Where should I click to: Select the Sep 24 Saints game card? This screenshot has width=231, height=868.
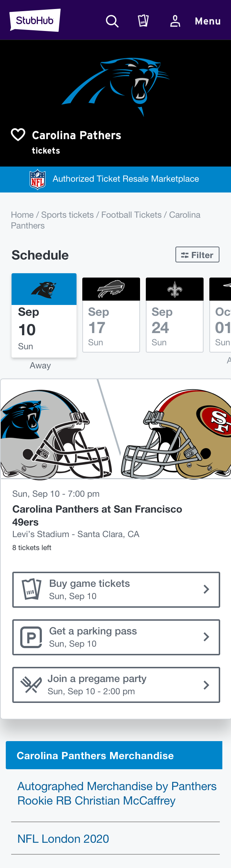[175, 315]
